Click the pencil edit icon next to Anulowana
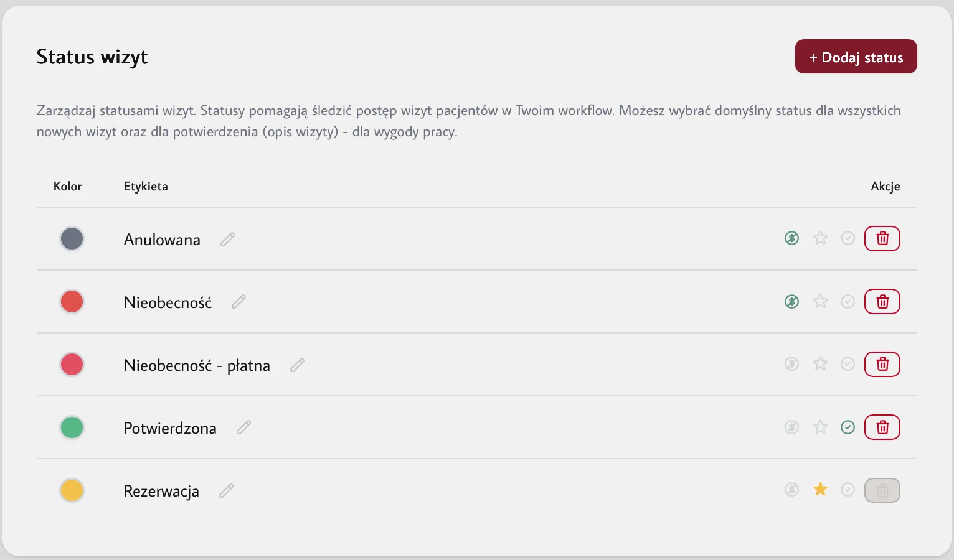The height and width of the screenshot is (560, 954). 228,240
